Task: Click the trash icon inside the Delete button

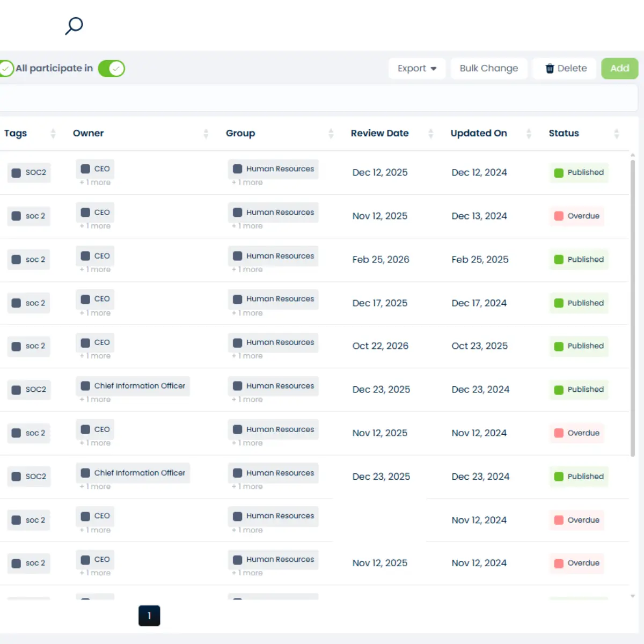Action: pos(550,68)
